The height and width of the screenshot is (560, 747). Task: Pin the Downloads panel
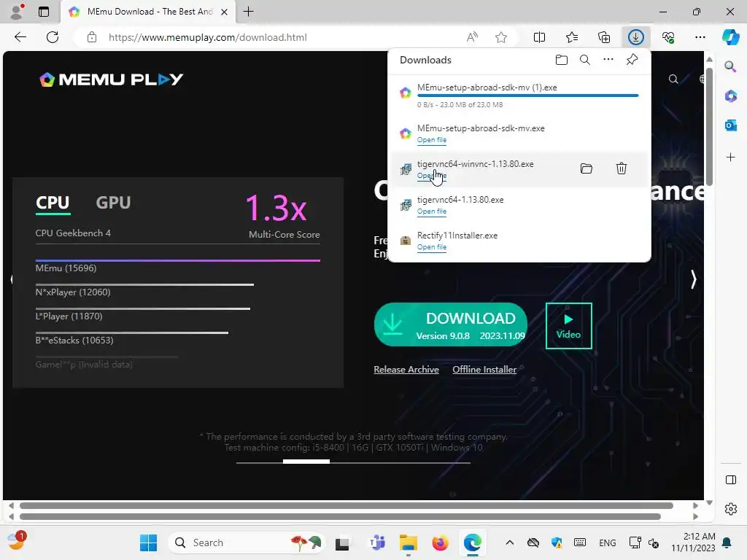632,60
